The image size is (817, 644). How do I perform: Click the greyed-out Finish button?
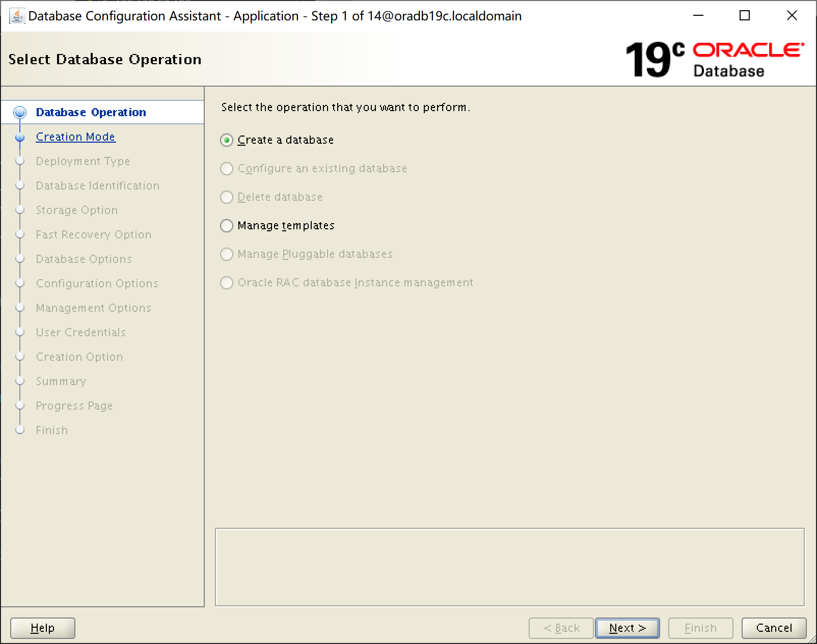click(700, 628)
